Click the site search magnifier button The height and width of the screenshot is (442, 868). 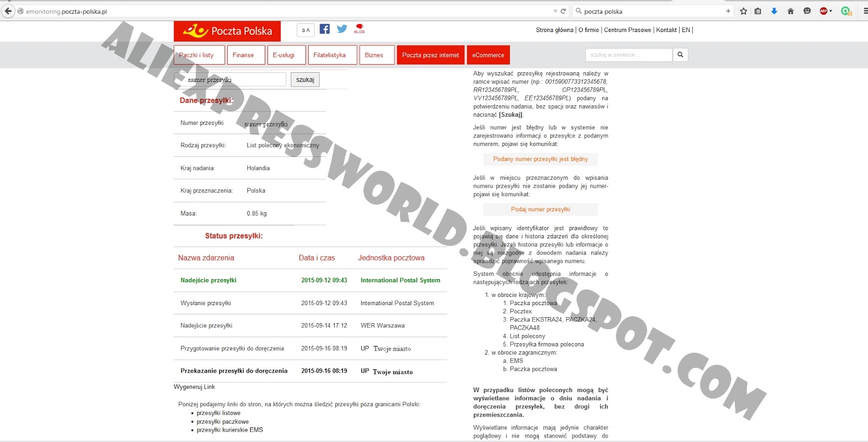coord(680,55)
